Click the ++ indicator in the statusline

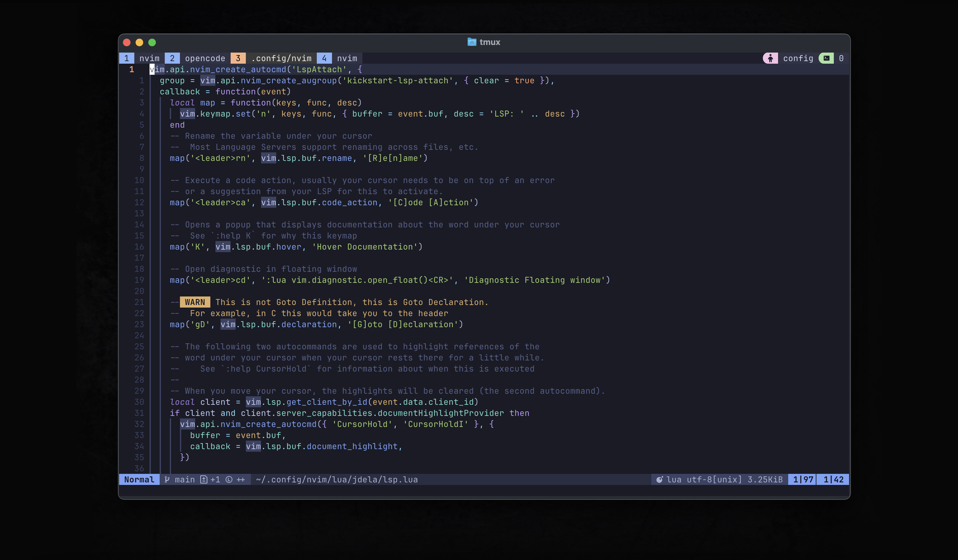[x=241, y=480]
